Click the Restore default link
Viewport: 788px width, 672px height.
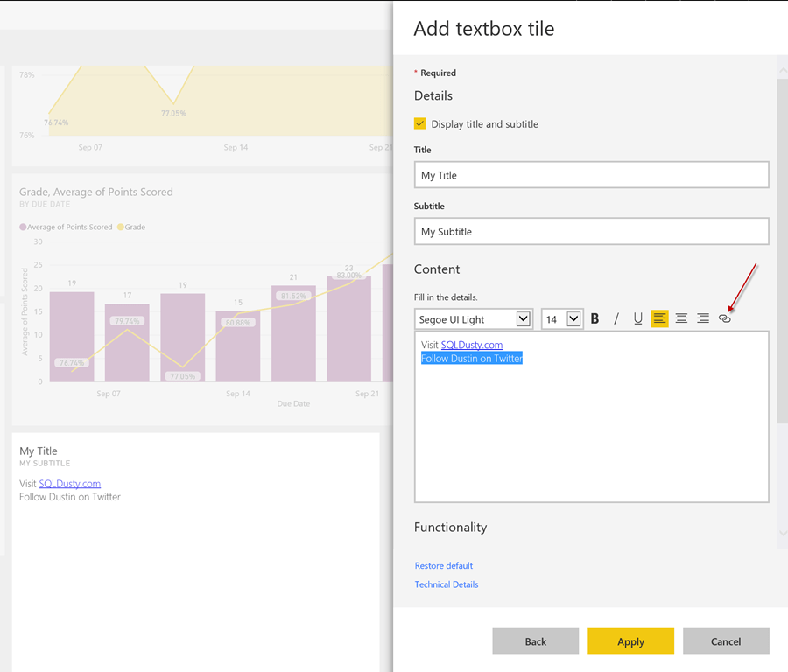coord(443,565)
